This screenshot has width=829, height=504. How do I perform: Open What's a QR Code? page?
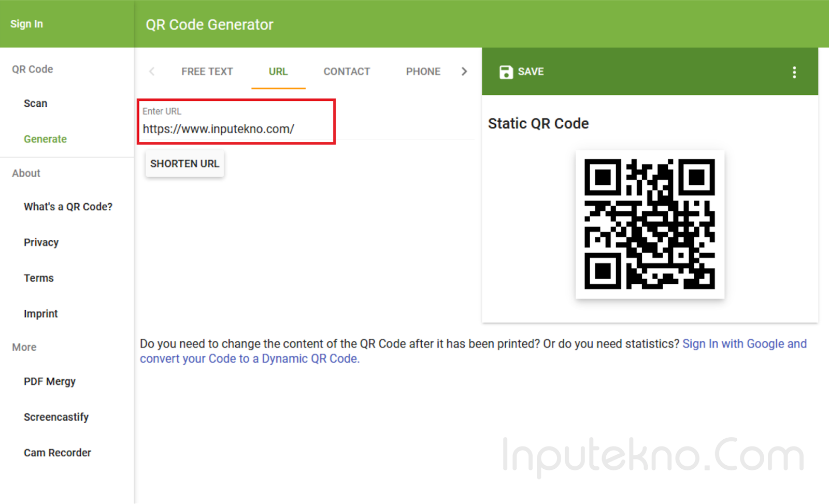[x=68, y=207]
